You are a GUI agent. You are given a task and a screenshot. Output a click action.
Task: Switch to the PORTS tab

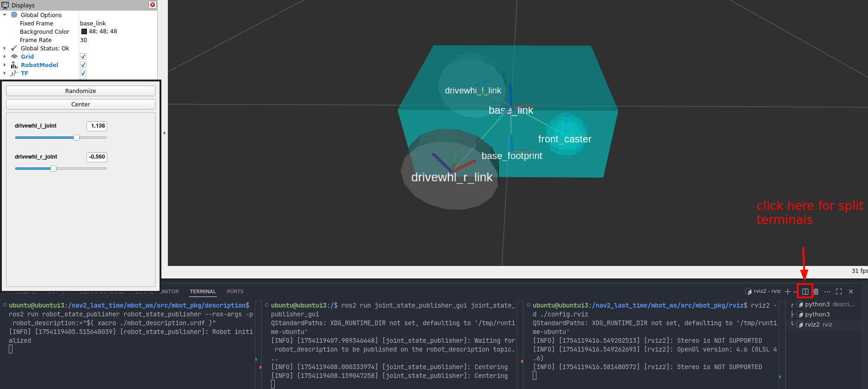click(x=235, y=291)
